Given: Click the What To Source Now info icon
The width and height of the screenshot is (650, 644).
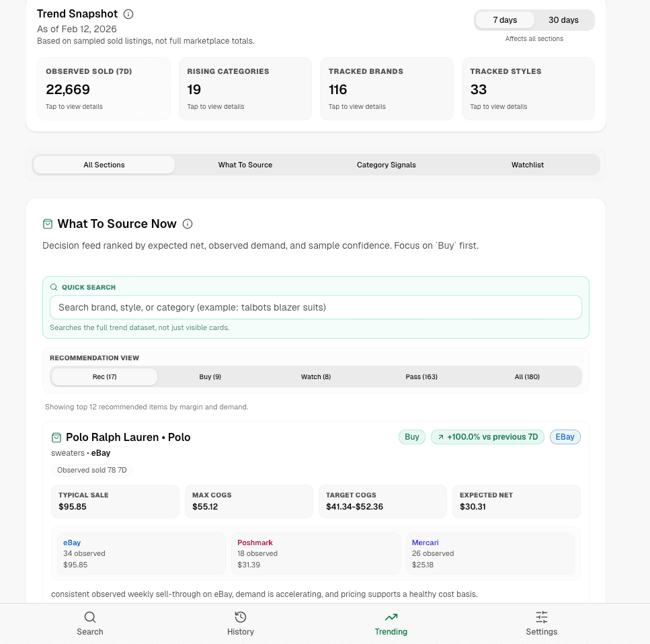Looking at the screenshot, I should (x=187, y=224).
